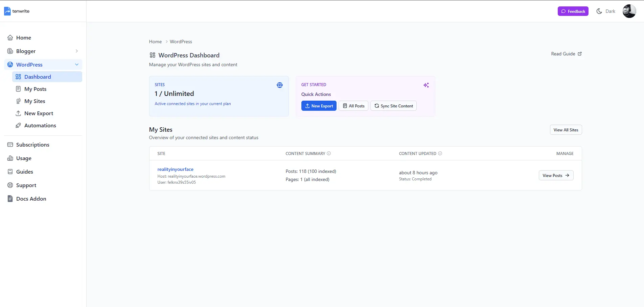Click the tenwrite logo icon
The width and height of the screenshot is (644, 307).
tap(7, 11)
